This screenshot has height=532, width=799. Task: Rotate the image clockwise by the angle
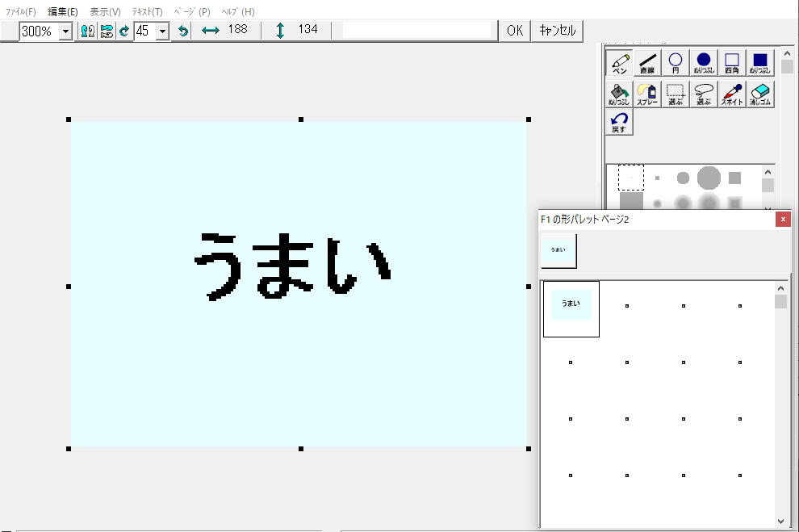pyautogui.click(x=123, y=31)
